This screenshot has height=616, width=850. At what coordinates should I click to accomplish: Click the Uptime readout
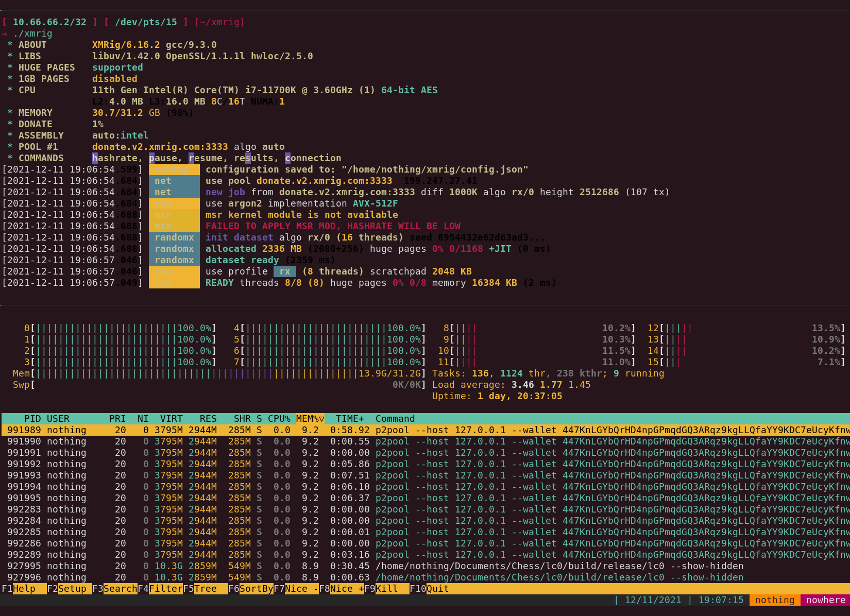[497, 396]
